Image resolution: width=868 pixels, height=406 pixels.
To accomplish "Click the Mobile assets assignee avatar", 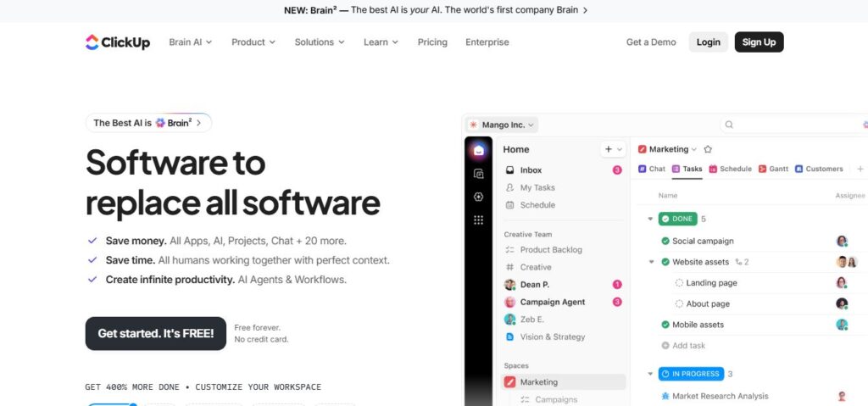I will 842,325.
